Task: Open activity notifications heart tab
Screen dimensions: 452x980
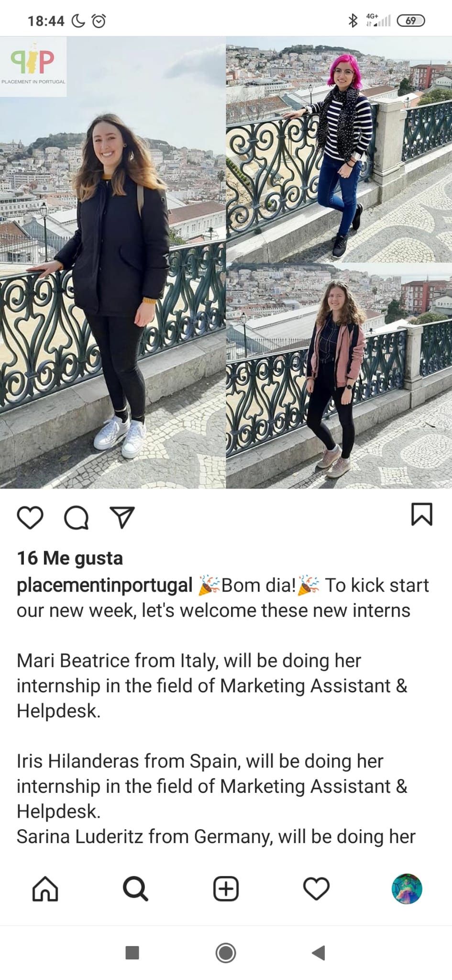Action: pyautogui.click(x=316, y=889)
